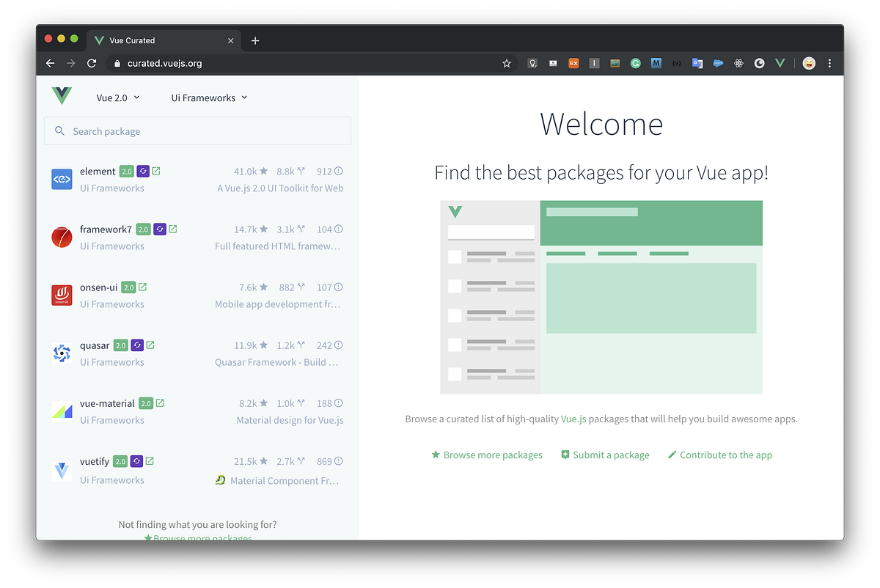The image size is (880, 588).
Task: Open a new browser tab
Action: pyautogui.click(x=254, y=40)
